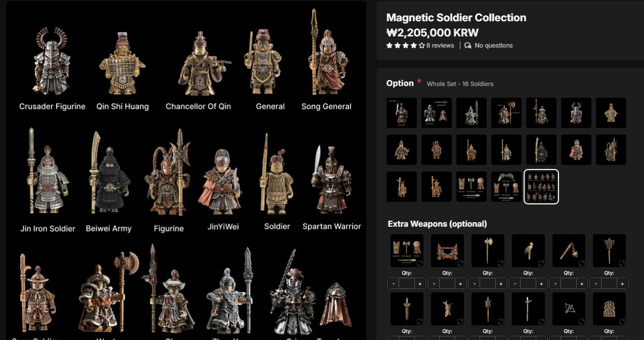This screenshot has width=644, height=340.
Task: Enlarge the banner flag weapon image
Action: [622, 264]
